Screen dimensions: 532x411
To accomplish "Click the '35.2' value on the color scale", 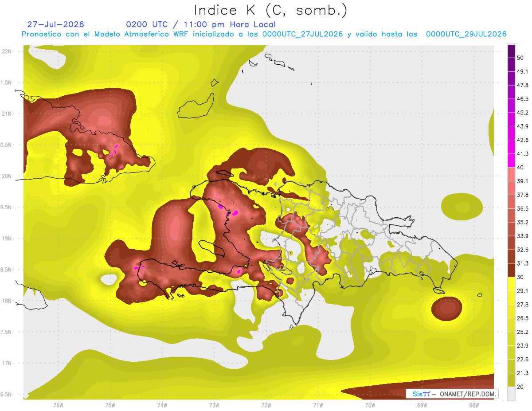I will tap(523, 222).
